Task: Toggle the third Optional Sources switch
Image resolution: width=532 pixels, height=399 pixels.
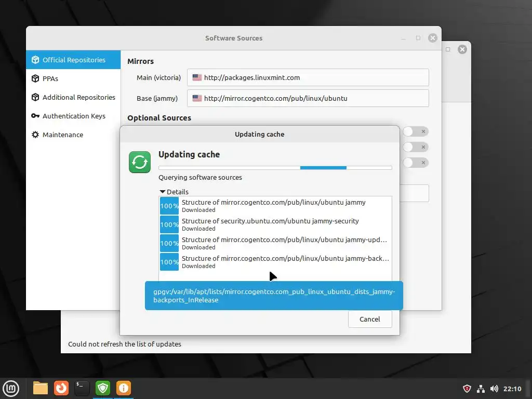Action: pos(416,163)
